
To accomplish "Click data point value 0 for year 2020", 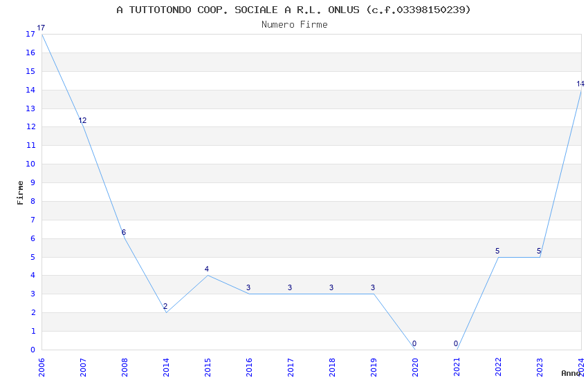I will pos(414,343).
